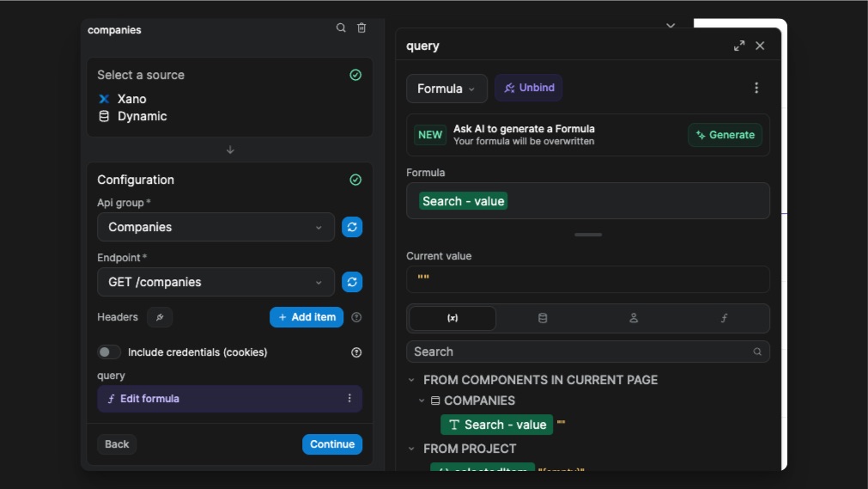Refresh the Endpoint list

[x=352, y=282]
